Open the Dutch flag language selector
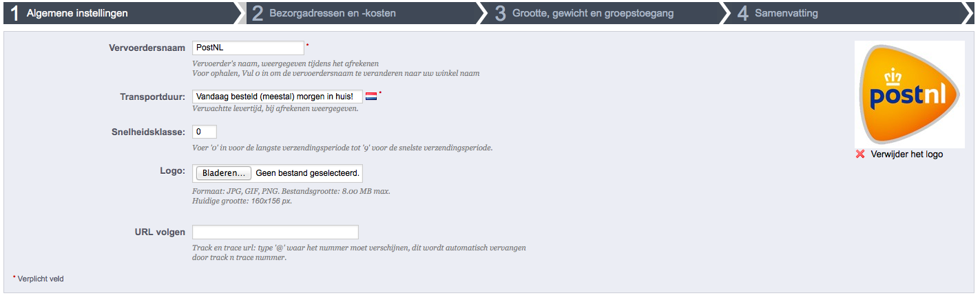980x298 pixels. click(x=371, y=96)
